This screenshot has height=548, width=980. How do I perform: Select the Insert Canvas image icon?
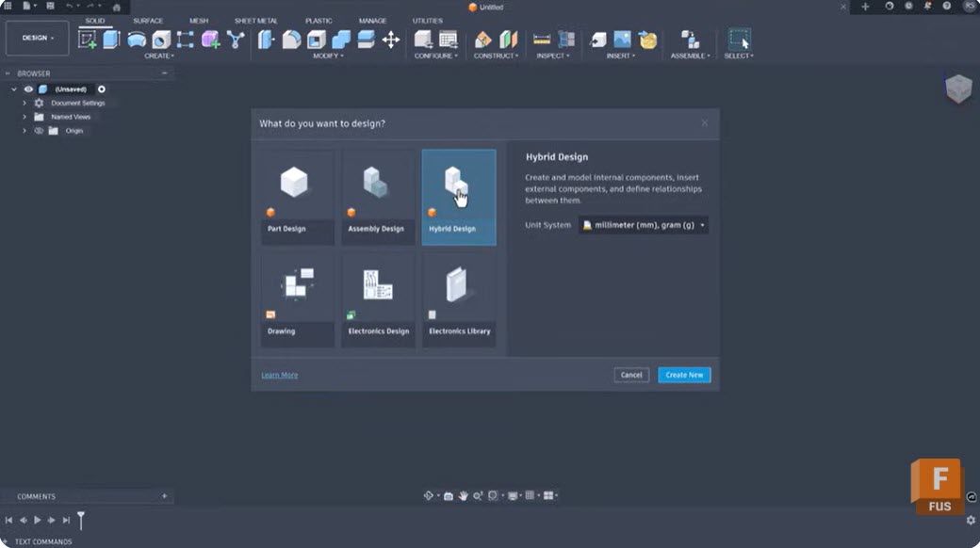(x=622, y=40)
